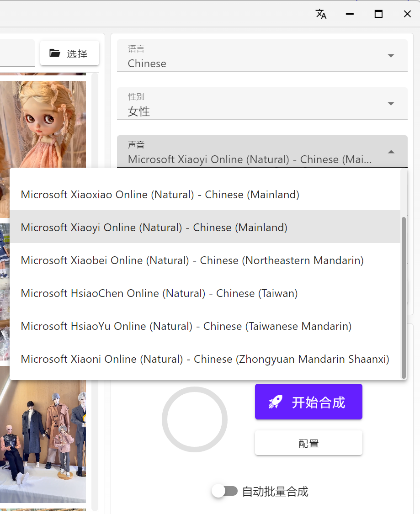Click the file path input field beside 选择

[17, 53]
